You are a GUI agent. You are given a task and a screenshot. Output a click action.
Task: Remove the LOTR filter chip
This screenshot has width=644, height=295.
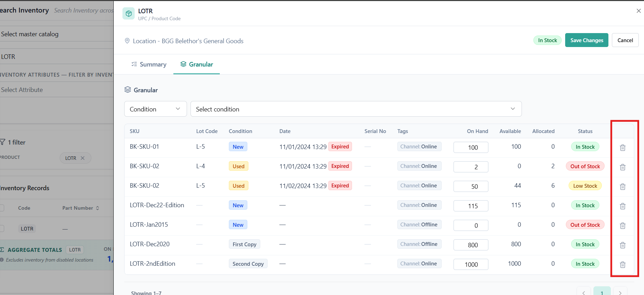[83, 158]
